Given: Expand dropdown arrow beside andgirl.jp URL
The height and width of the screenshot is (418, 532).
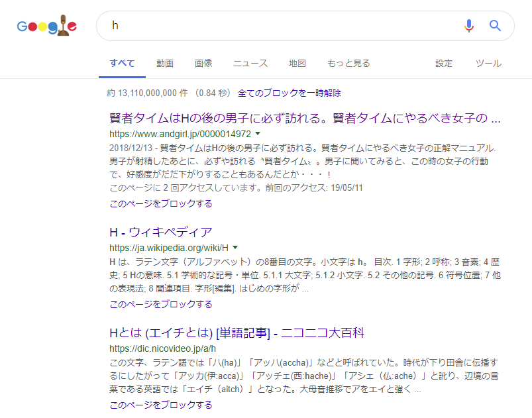Looking at the screenshot, I should tap(258, 134).
